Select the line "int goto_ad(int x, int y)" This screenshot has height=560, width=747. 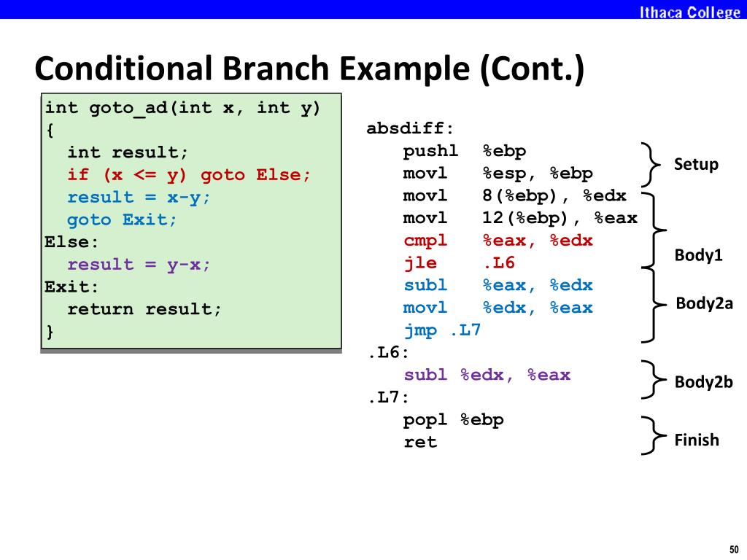pos(182,109)
